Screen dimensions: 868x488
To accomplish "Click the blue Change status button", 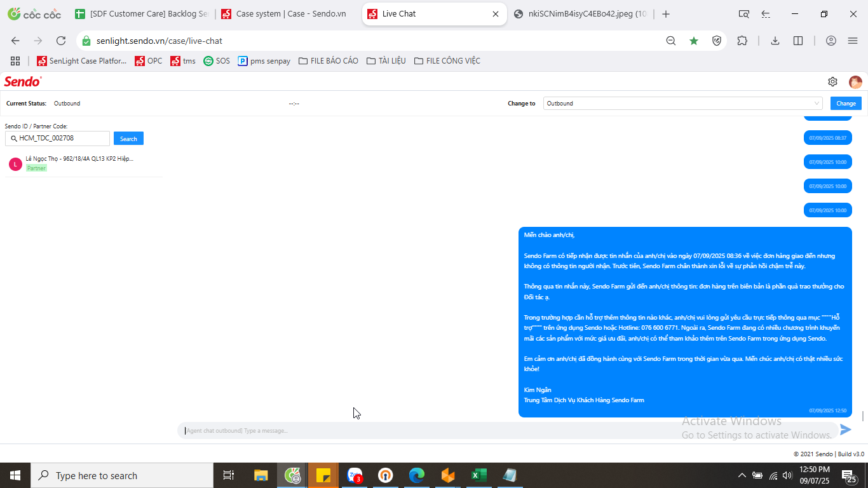I will (x=846, y=103).
